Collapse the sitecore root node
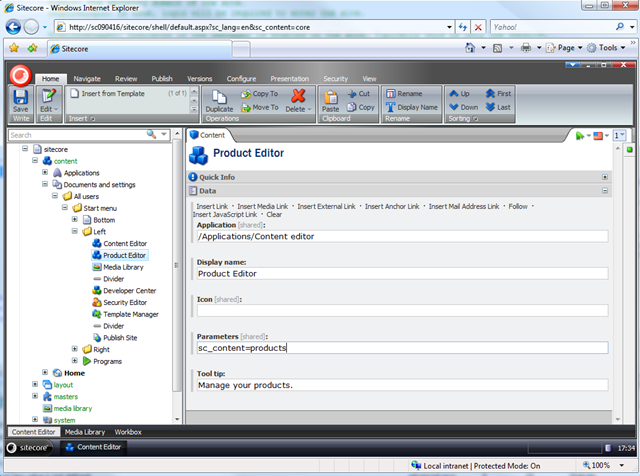This screenshot has height=476, width=640. click(x=25, y=149)
